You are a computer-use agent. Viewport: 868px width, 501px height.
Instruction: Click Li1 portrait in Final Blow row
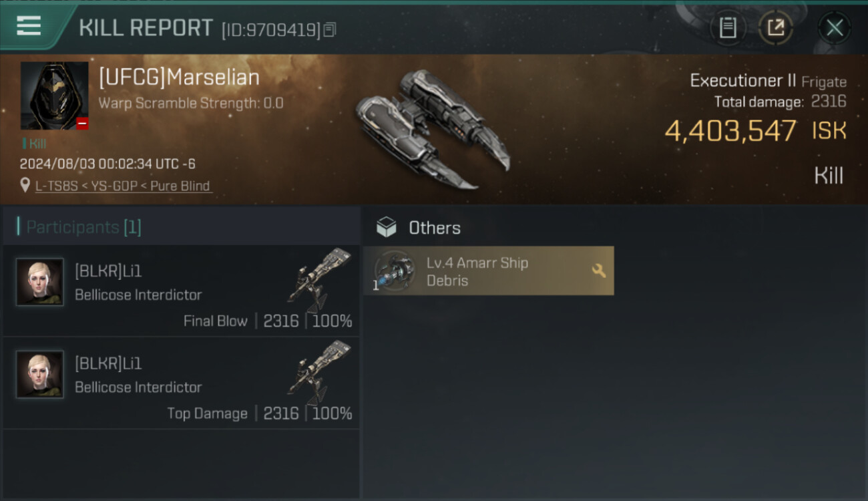tap(40, 282)
